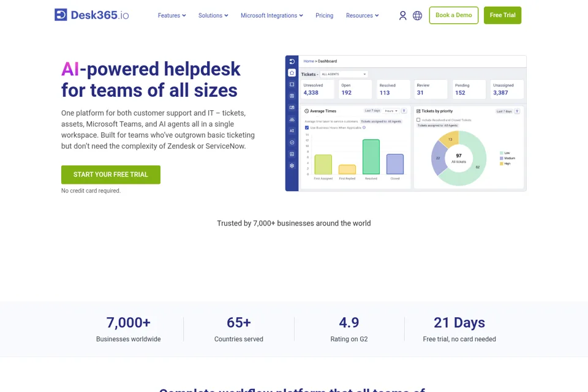Click the Open 192 card

tap(355, 89)
